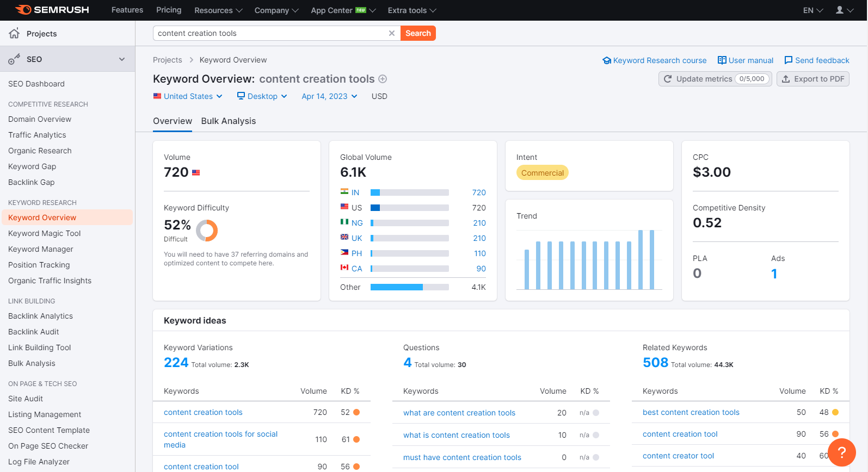
Task: Switch to the Overview tab
Action: point(173,121)
